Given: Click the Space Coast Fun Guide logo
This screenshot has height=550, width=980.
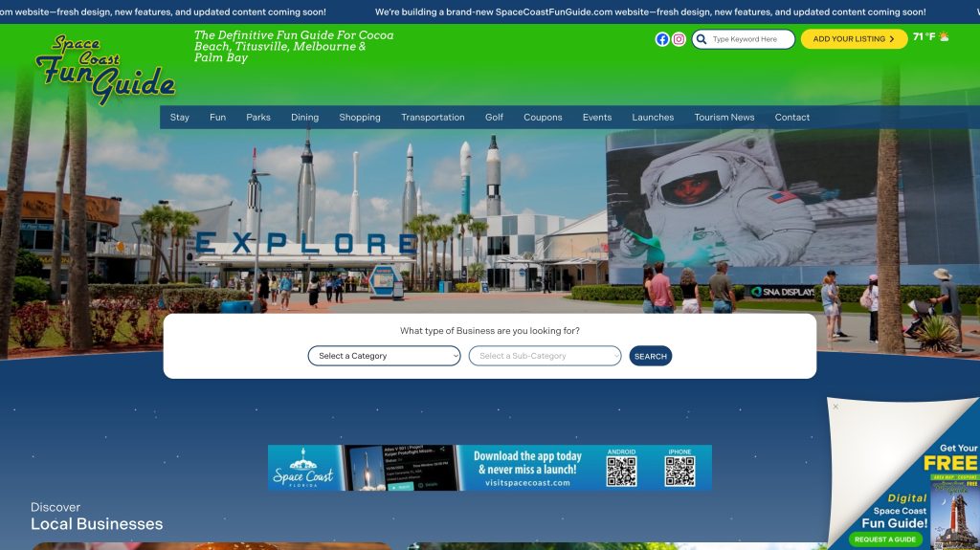Looking at the screenshot, I should [105, 70].
